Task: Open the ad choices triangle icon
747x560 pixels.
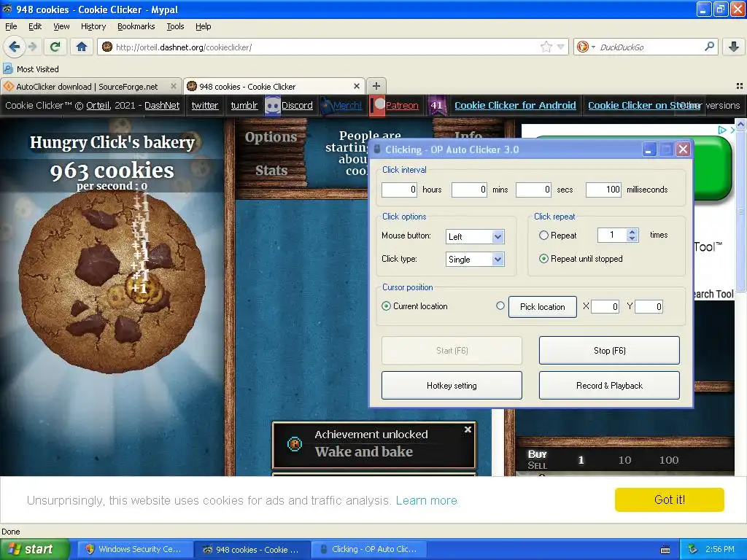Action: click(722, 130)
